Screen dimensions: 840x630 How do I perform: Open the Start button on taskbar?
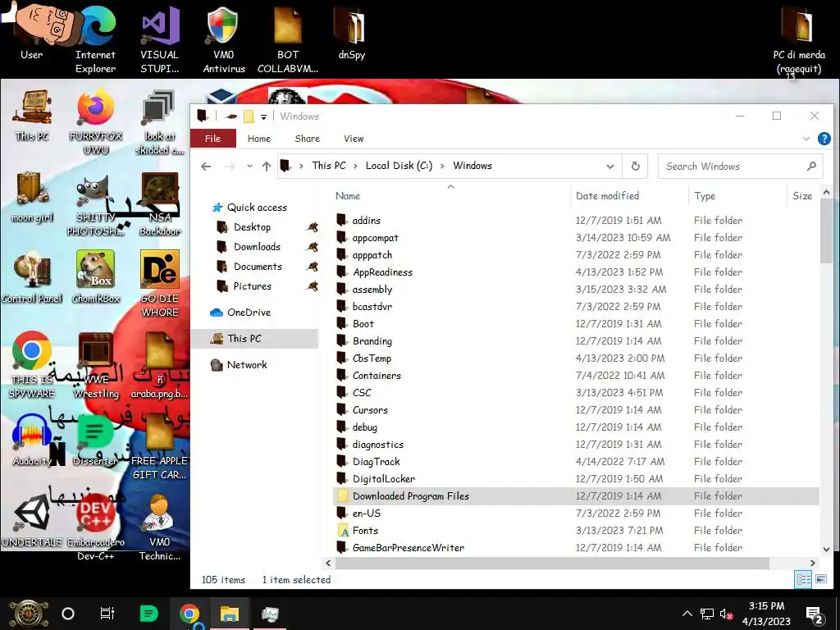tap(27, 614)
